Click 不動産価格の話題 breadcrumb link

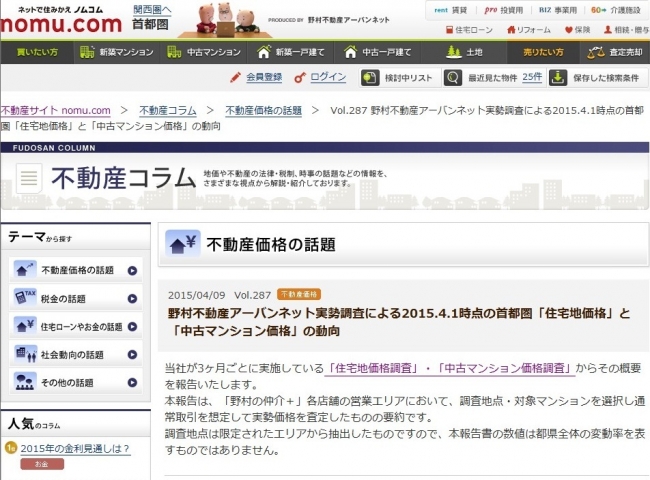(x=264, y=110)
